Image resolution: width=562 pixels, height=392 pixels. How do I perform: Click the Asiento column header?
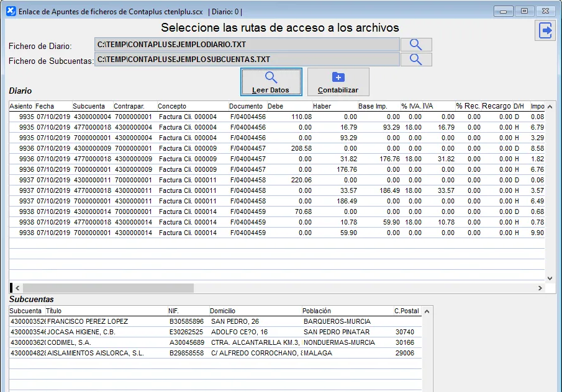[21, 106]
